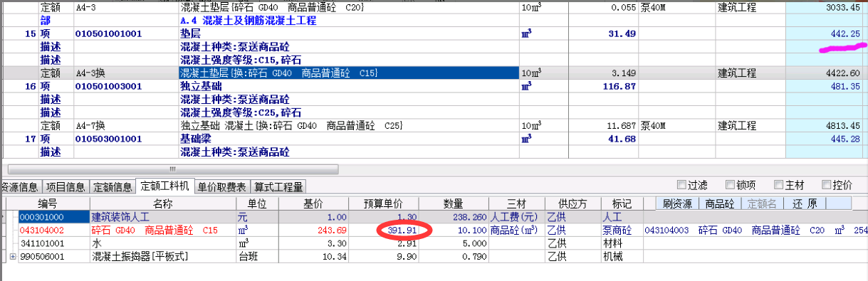Viewport: 868px width, 281px height.
Task: Open the 项目信息 tab
Action: click(x=66, y=186)
